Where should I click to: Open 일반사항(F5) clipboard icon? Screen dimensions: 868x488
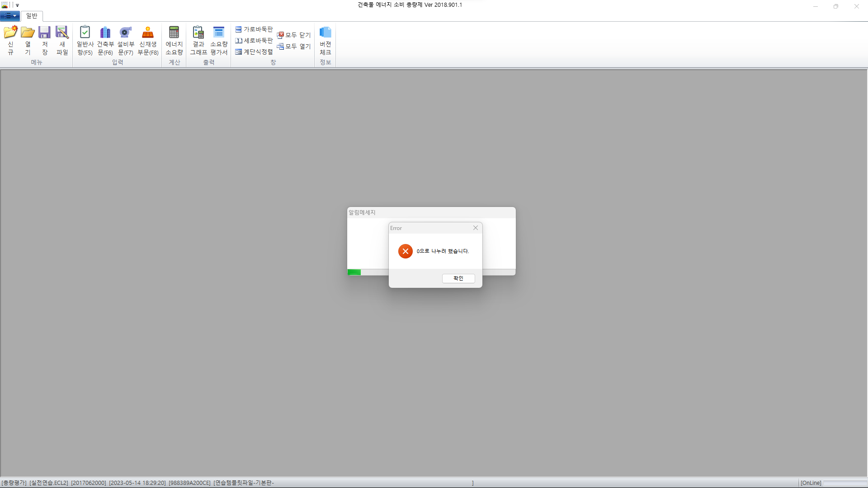point(85,33)
